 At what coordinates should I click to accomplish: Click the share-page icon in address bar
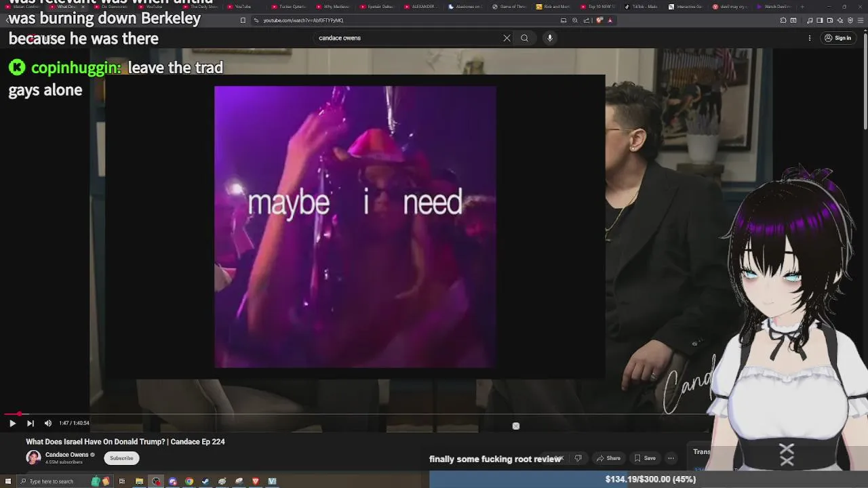[587, 20]
